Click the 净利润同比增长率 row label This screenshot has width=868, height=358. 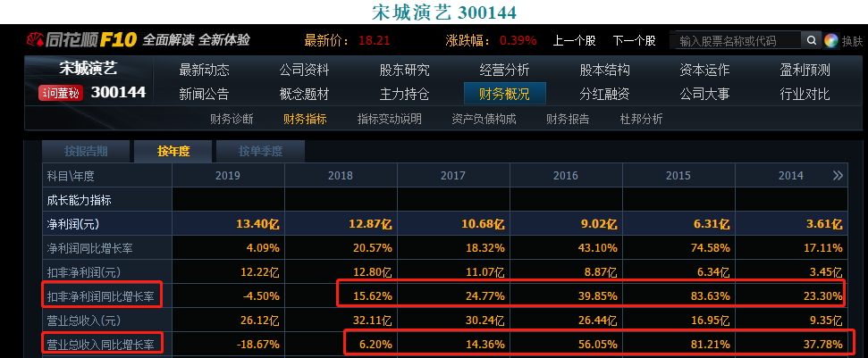89,248
